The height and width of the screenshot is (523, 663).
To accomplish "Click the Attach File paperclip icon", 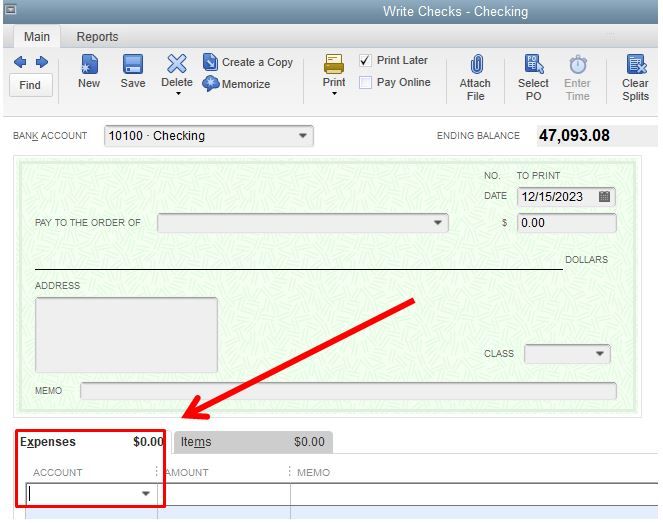I will pos(476,65).
